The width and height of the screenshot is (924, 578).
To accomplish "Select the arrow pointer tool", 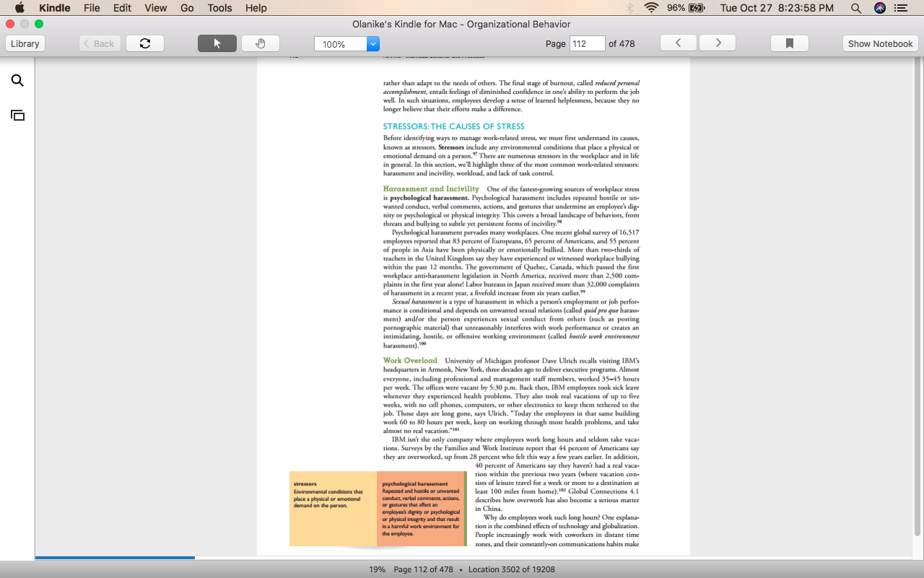I will tap(217, 43).
